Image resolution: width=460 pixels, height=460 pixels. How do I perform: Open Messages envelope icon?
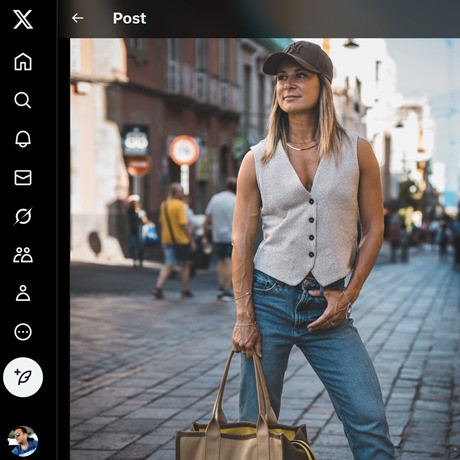tap(23, 177)
